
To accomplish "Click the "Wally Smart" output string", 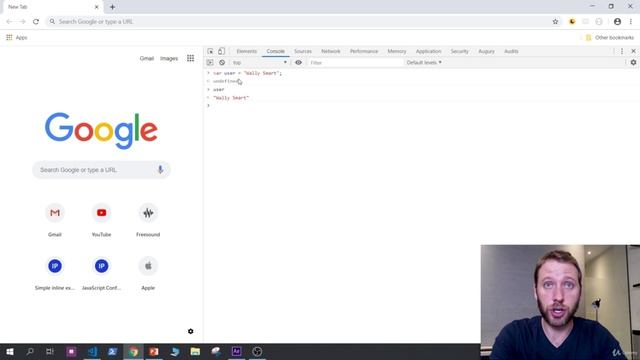I will click(x=231, y=98).
